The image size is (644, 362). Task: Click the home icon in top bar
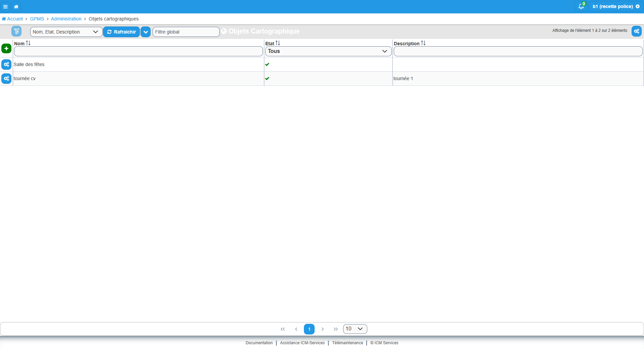click(x=16, y=7)
